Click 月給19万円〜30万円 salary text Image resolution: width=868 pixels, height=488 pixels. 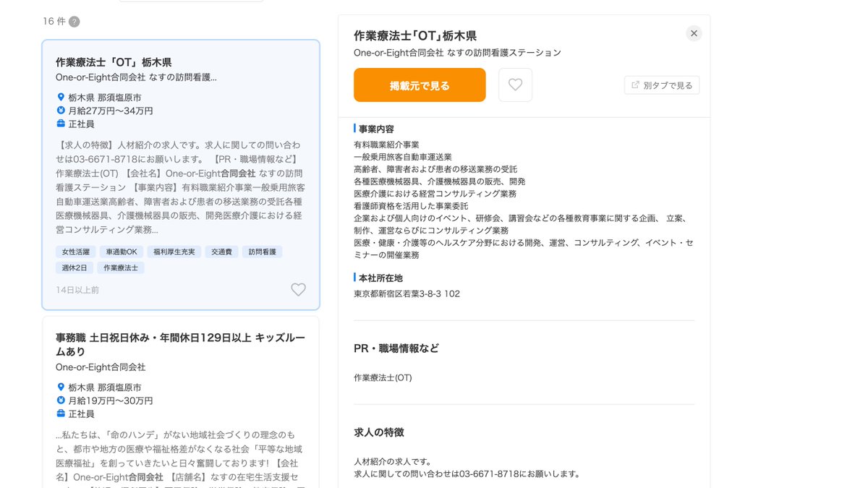111,401
